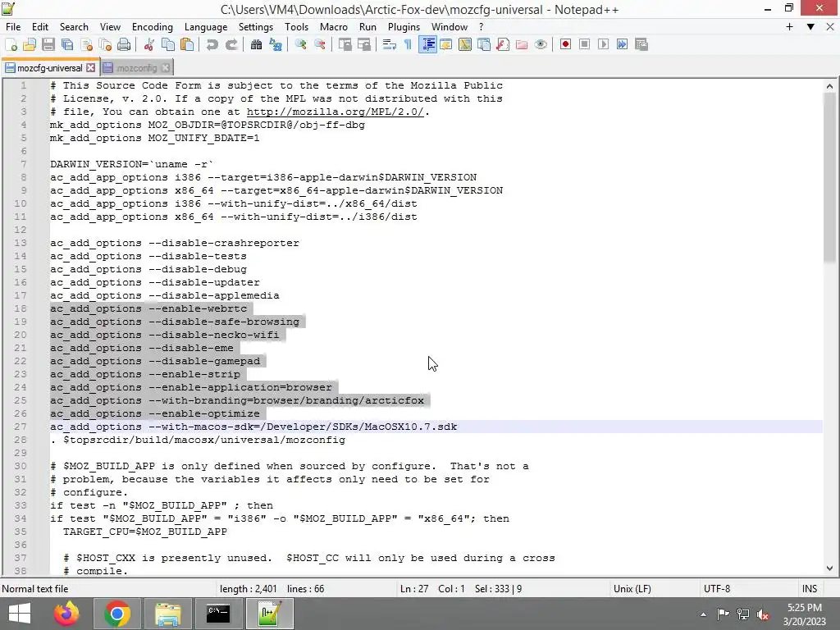Image resolution: width=840 pixels, height=630 pixels.
Task: Toggle word wrap in the toolbar
Action: 390,44
